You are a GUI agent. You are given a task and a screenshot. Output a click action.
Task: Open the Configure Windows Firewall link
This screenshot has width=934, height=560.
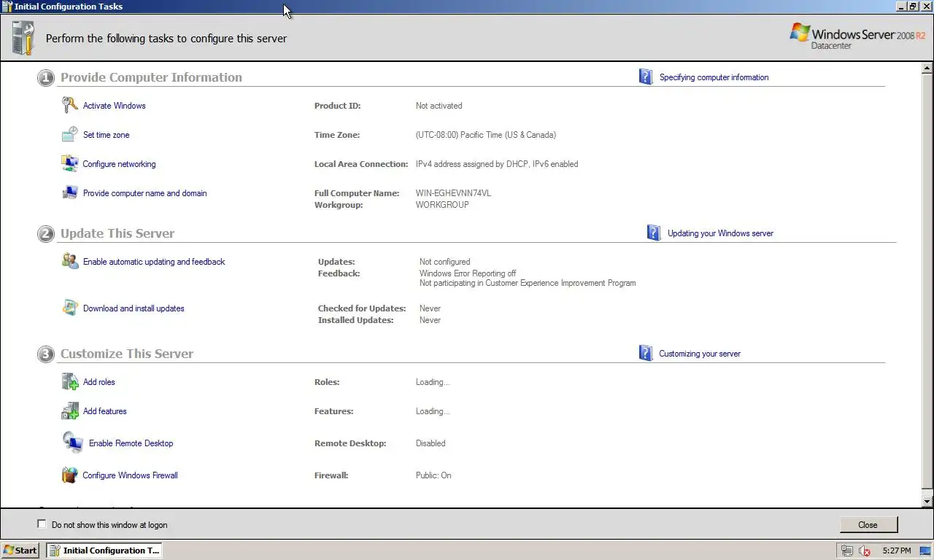pos(130,475)
